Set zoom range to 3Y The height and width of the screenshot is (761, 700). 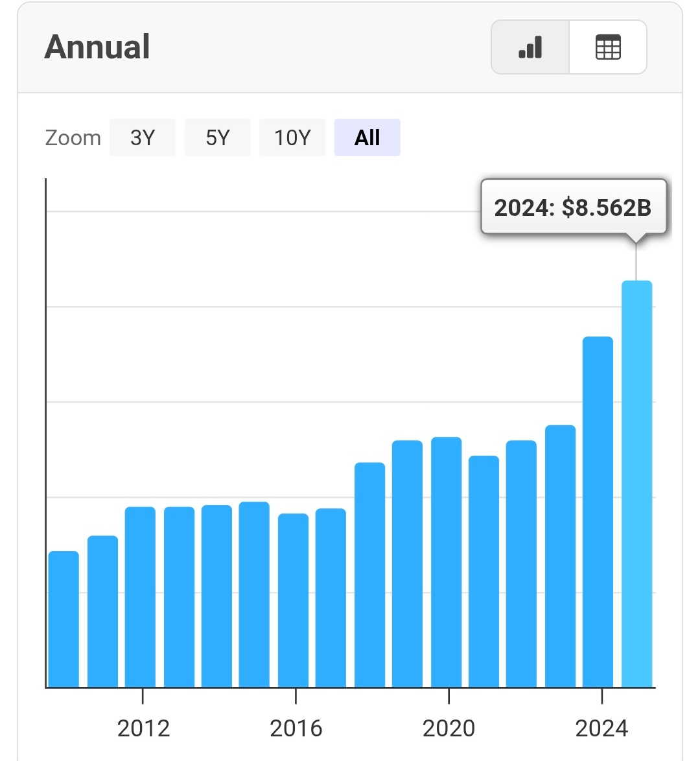pyautogui.click(x=142, y=137)
